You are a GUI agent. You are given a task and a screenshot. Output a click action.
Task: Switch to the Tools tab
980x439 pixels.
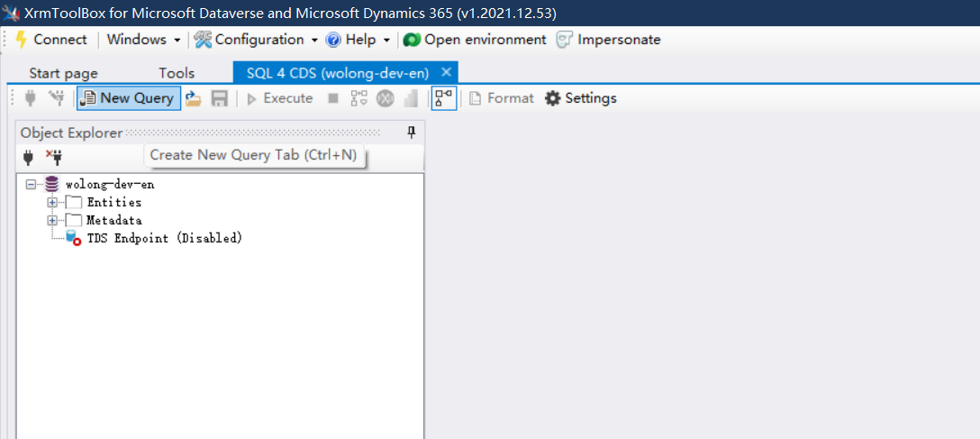coord(177,73)
